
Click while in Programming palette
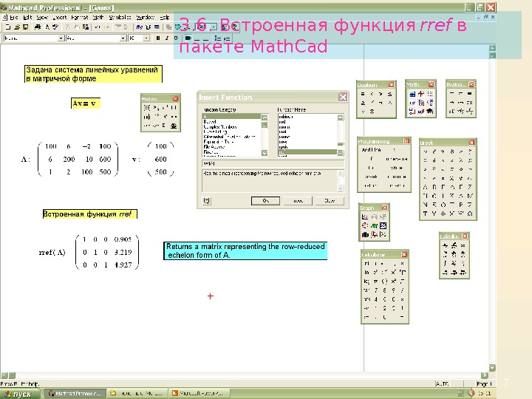(x=396, y=168)
